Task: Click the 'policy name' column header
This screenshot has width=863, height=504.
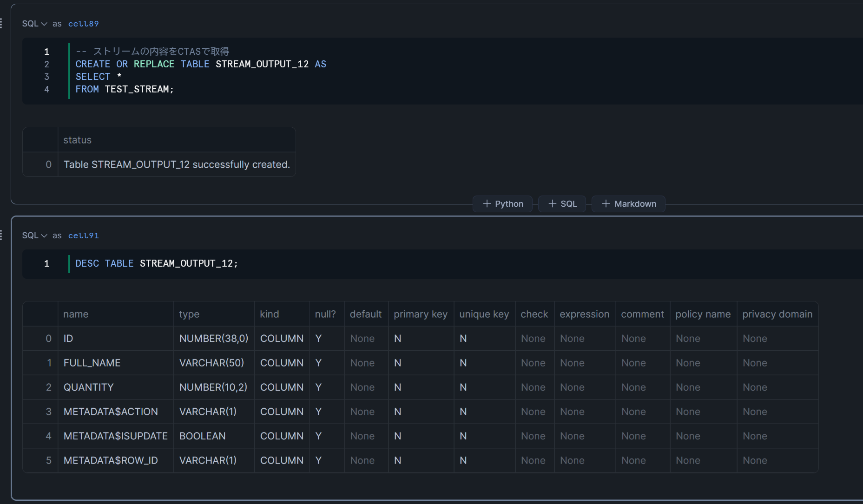Action: (x=704, y=314)
